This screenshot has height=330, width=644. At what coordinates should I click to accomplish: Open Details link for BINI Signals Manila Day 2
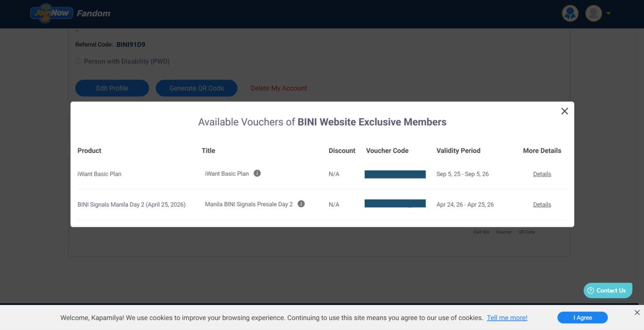pyautogui.click(x=542, y=204)
